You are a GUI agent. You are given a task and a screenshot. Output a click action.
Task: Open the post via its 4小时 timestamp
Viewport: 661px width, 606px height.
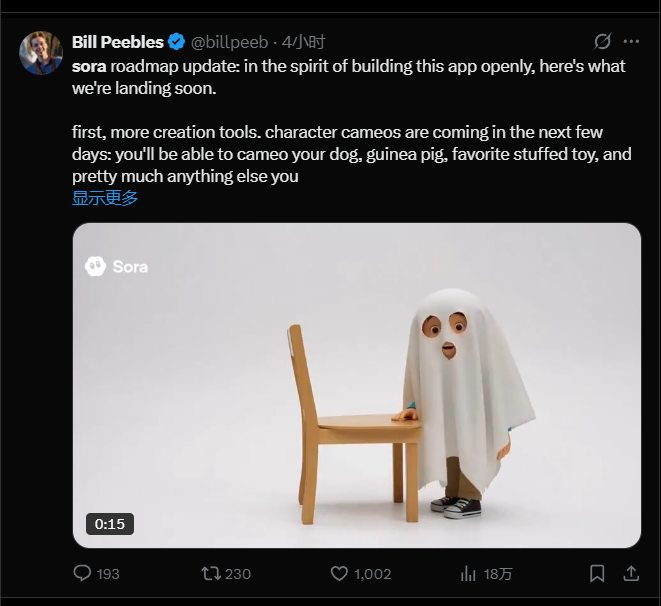[x=304, y=42]
